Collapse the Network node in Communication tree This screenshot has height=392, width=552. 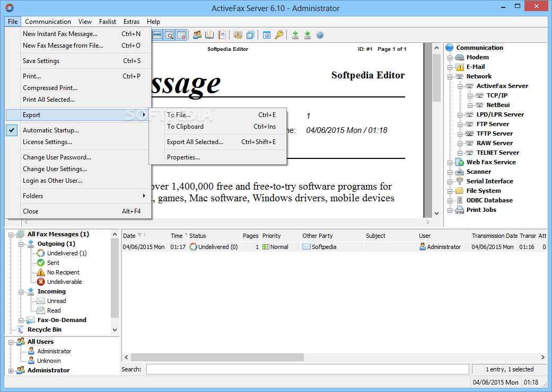450,76
